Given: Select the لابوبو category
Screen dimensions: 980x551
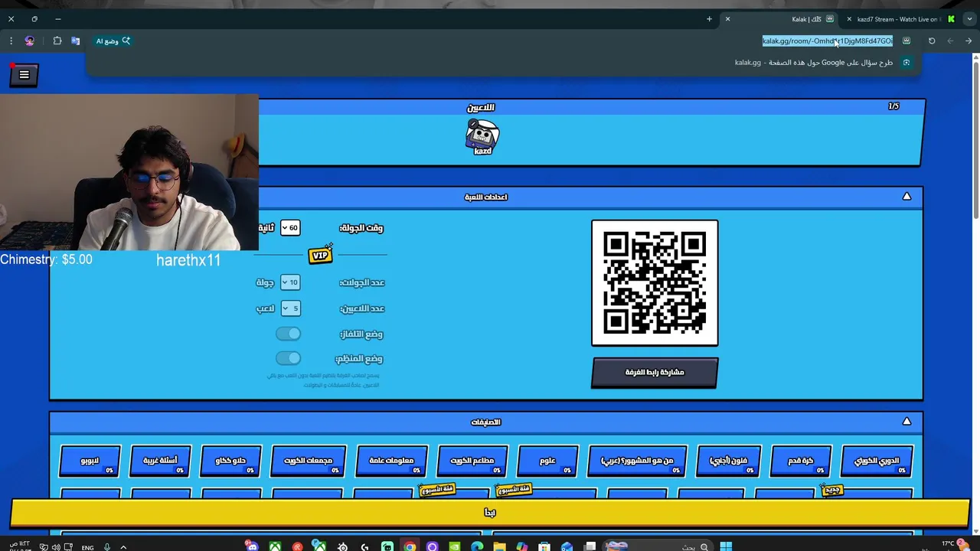Looking at the screenshot, I should [90, 461].
